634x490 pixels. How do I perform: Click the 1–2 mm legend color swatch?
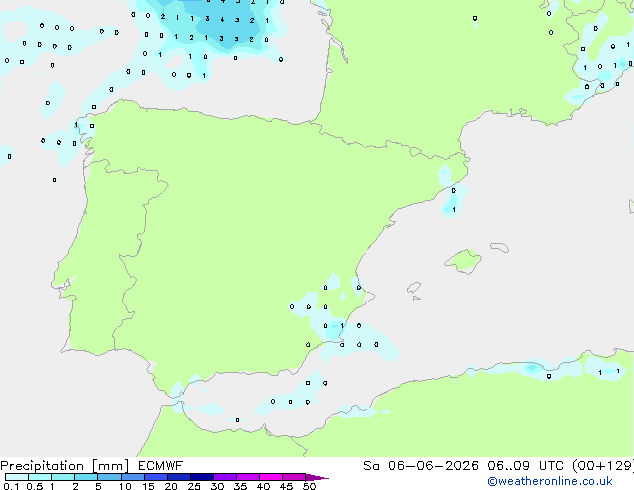tap(63, 477)
